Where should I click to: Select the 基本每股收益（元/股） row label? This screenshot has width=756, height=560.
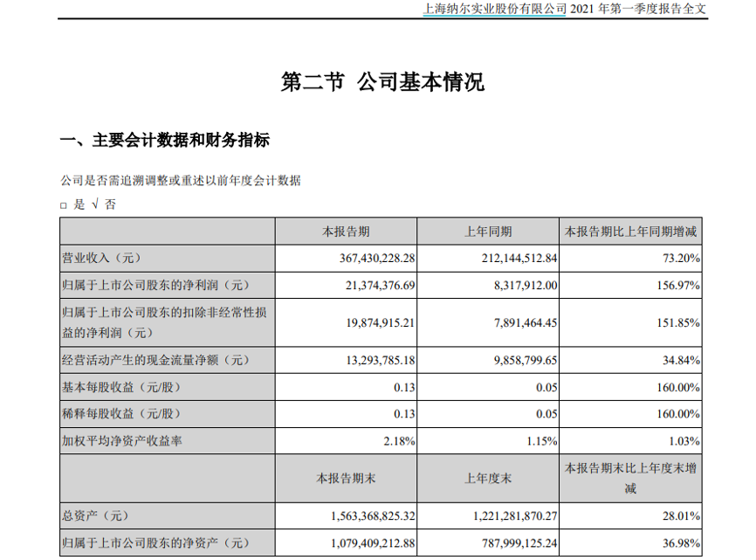click(x=125, y=387)
